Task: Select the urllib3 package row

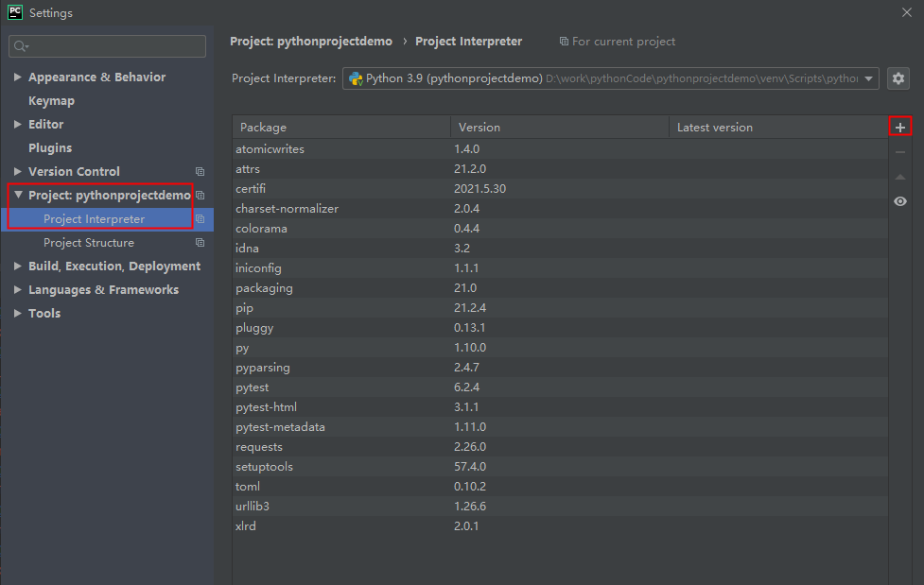Action: (x=560, y=506)
